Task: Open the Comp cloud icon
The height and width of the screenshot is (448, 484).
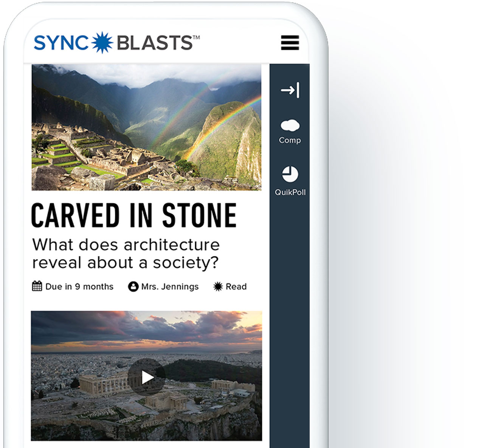Action: pos(290,125)
